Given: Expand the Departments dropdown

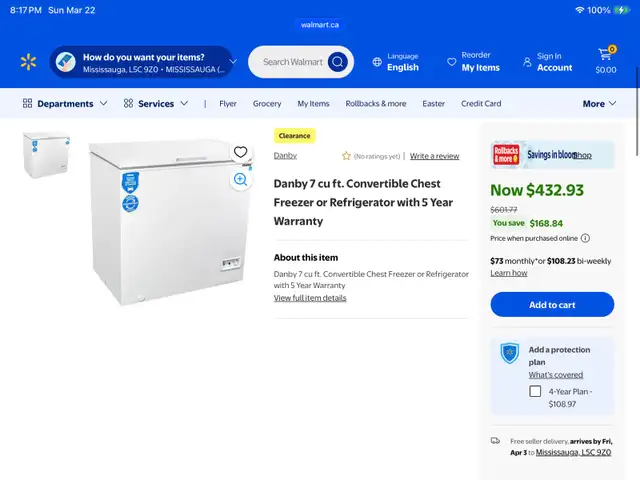Looking at the screenshot, I should pos(65,103).
